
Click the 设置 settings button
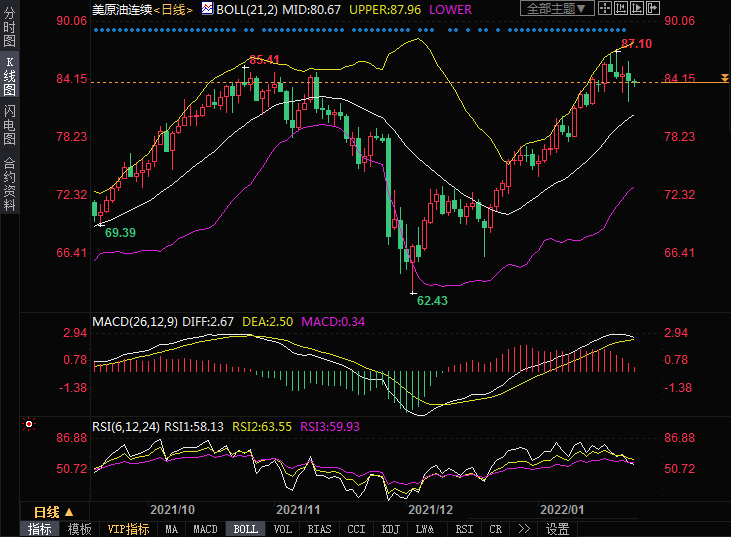point(558,529)
